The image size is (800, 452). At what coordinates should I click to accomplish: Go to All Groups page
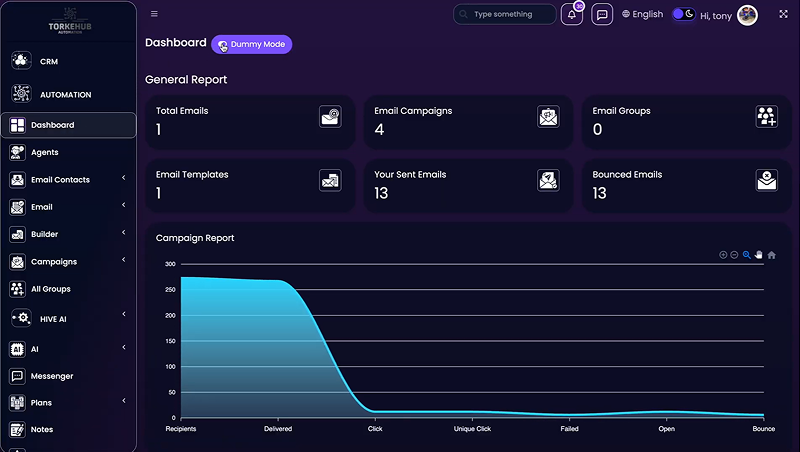(50, 289)
